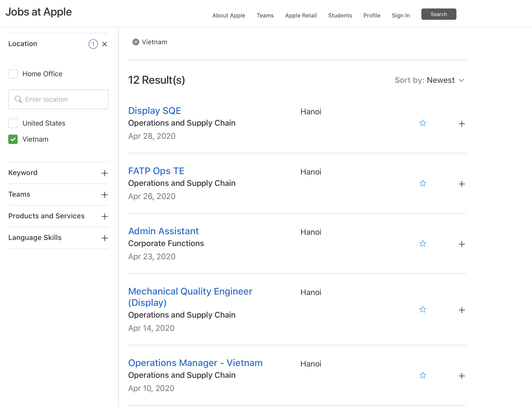Viewport: 532px width, 407px height.
Task: Open the FATP Ops TE job link
Action: [x=156, y=171]
